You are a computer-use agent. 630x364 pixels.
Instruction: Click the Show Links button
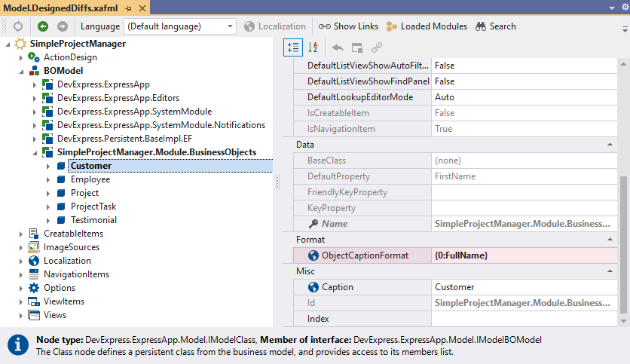(x=348, y=26)
